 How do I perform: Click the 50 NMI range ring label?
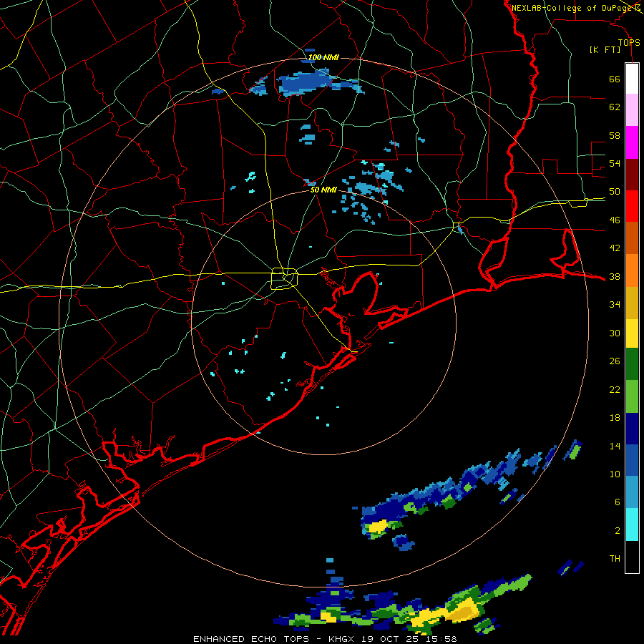(x=323, y=190)
